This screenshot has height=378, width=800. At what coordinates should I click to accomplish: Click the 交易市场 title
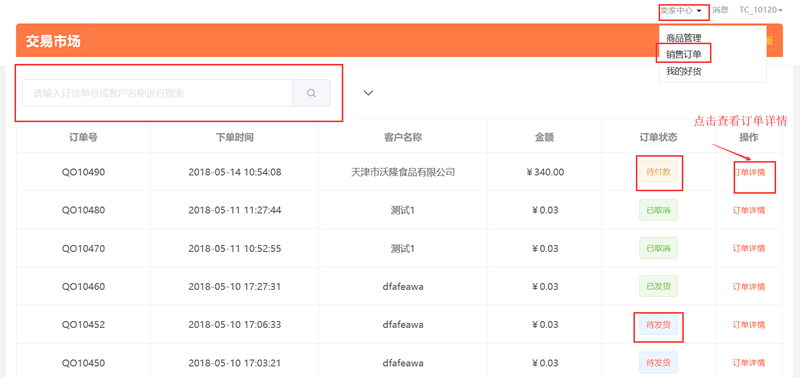[53, 41]
